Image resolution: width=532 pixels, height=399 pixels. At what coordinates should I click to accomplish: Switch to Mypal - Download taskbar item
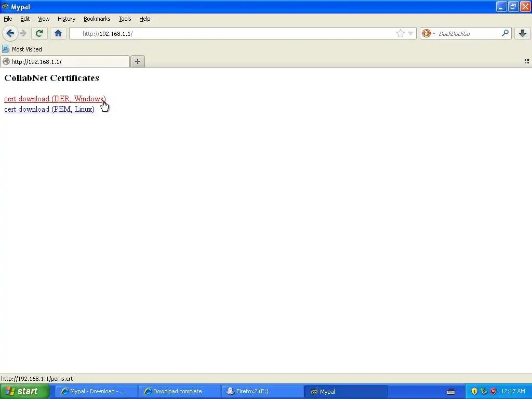click(x=96, y=391)
